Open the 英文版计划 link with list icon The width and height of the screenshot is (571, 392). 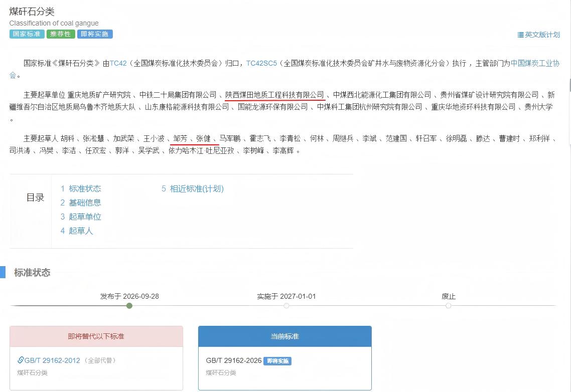[x=538, y=35]
